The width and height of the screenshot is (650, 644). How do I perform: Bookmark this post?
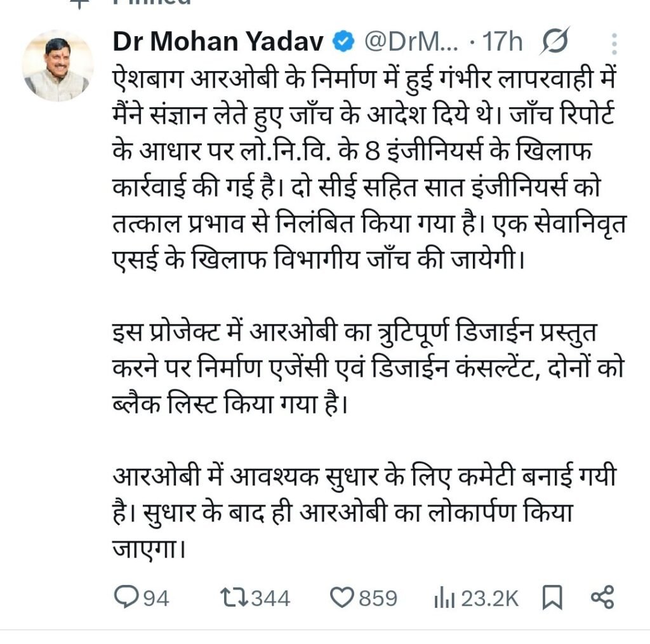coord(553,597)
